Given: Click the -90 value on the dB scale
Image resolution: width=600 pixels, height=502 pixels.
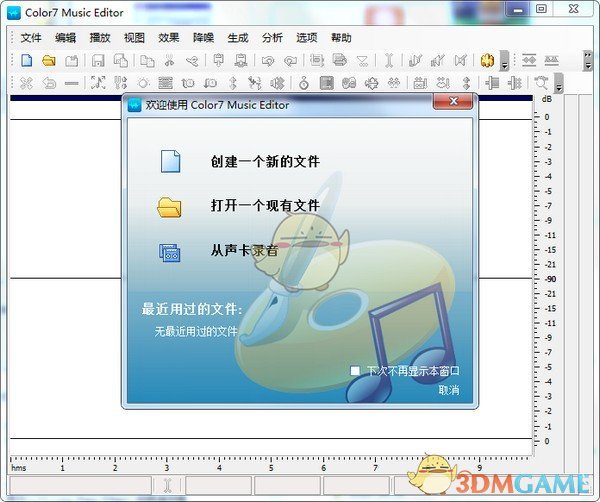Looking at the screenshot, I should (x=550, y=279).
